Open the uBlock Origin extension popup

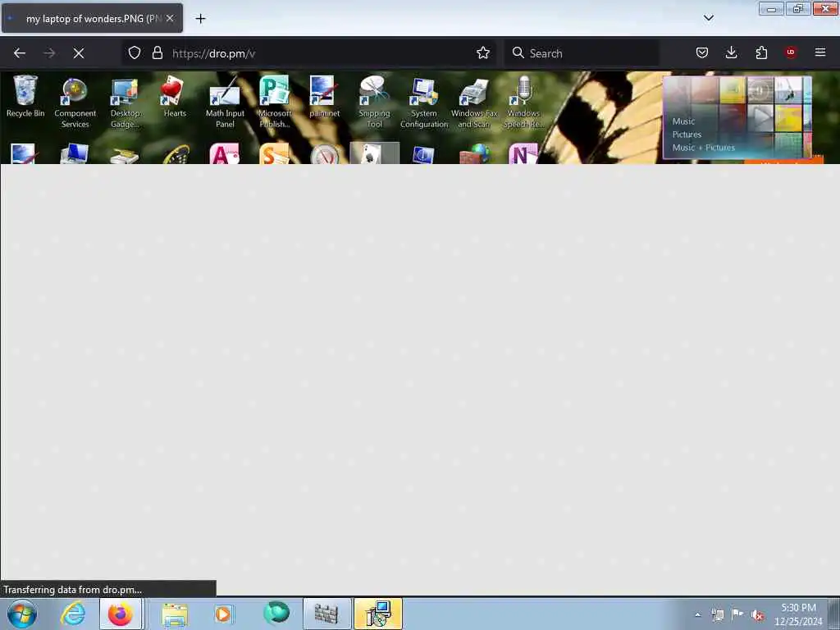pyautogui.click(x=790, y=52)
